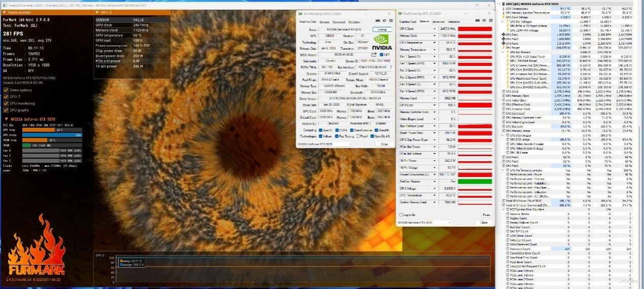Open GPU Clock sensor dropdown arrow
The width and height of the screenshot is (644, 289).
coord(434,29)
